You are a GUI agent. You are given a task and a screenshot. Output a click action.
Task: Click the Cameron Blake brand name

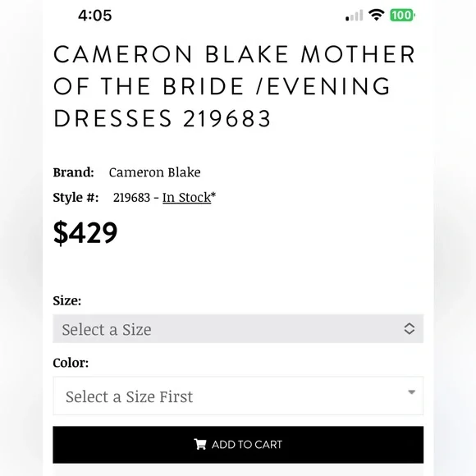tap(154, 172)
